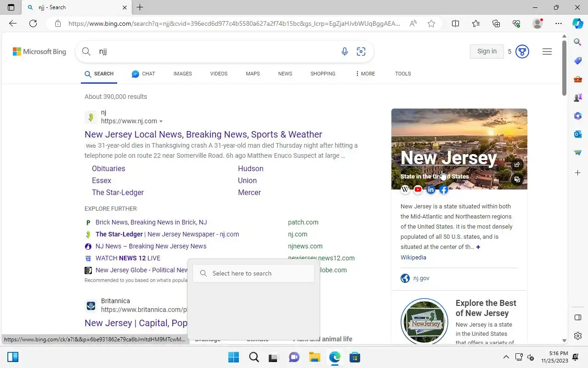Open Browser essentials heart icon
Image resolution: width=588 pixels, height=368 pixels.
516,23
